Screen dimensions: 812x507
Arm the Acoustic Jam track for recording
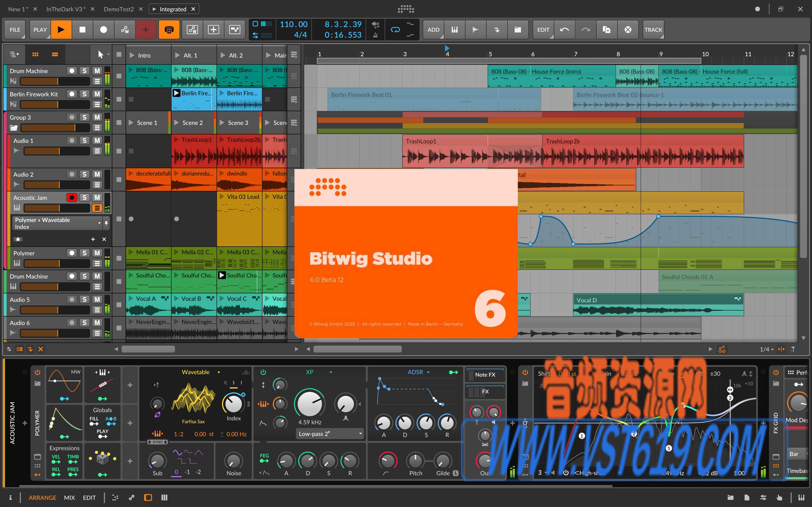pos(72,198)
